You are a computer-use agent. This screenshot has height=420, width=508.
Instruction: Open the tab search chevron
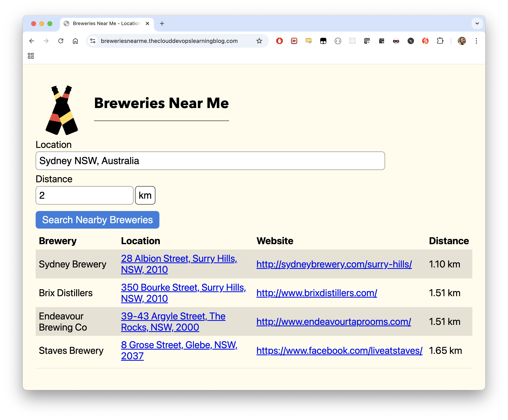click(477, 23)
